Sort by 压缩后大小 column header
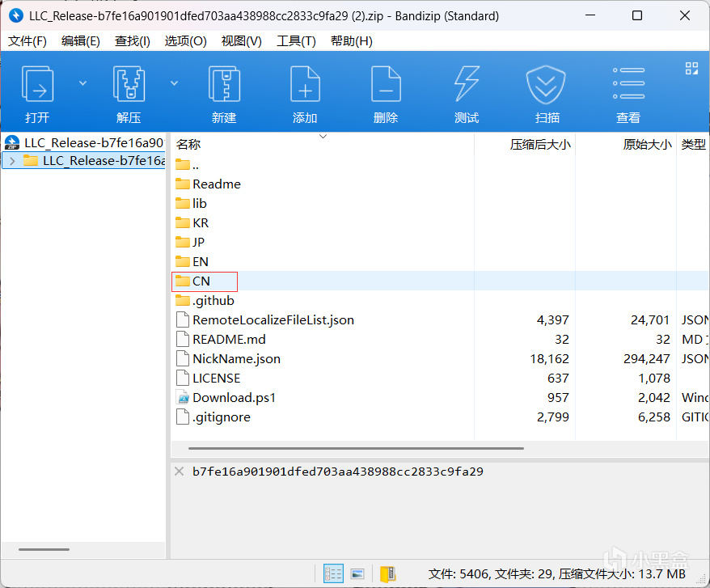 (540, 145)
